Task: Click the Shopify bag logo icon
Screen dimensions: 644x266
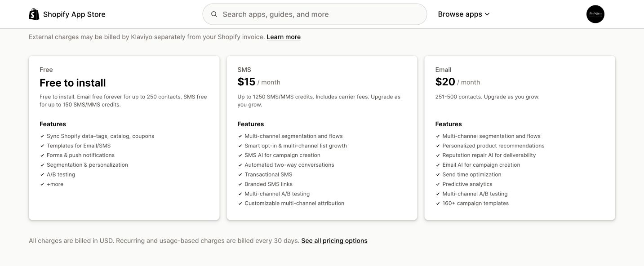Action: (34, 14)
